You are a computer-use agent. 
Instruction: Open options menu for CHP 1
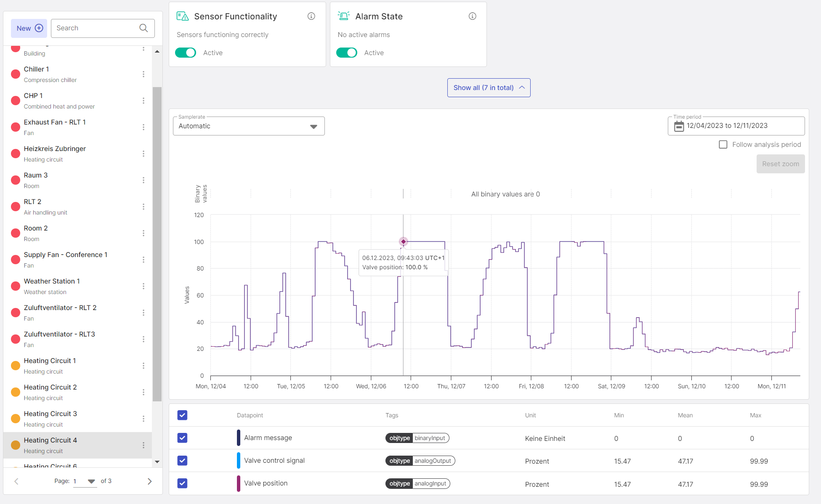click(x=143, y=101)
